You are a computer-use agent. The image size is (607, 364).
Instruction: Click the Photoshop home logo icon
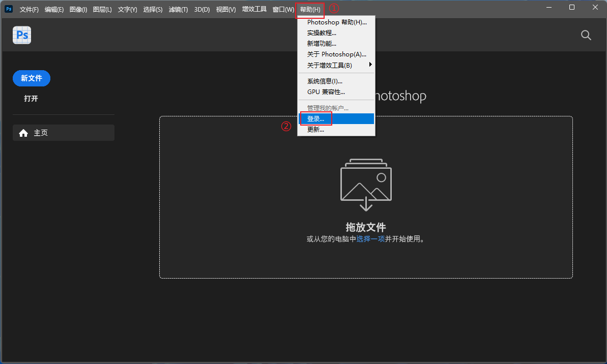click(x=22, y=35)
